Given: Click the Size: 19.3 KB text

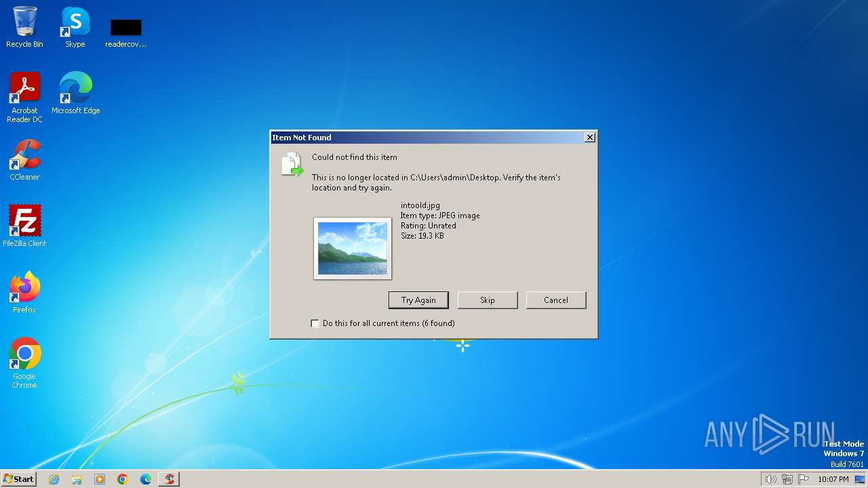Looking at the screenshot, I should click(x=422, y=236).
